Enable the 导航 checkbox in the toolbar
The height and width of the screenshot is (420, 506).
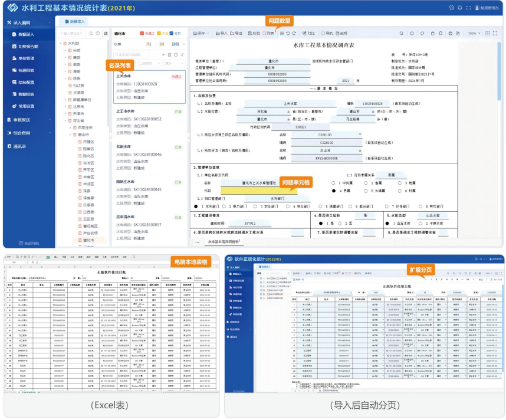pos(323,34)
